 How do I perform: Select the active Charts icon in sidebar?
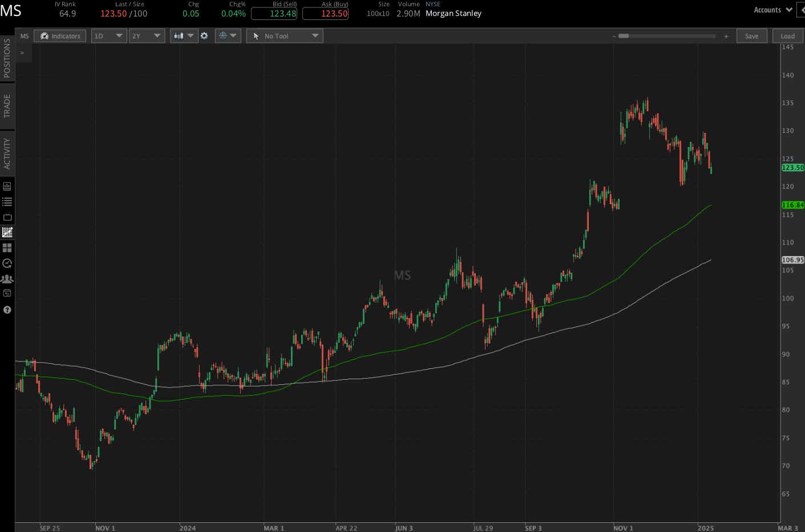click(x=7, y=232)
